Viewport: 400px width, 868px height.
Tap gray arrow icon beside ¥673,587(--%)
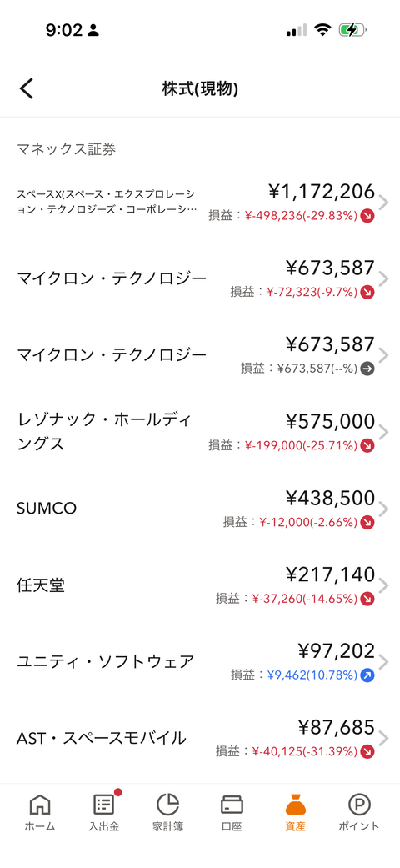[367, 369]
